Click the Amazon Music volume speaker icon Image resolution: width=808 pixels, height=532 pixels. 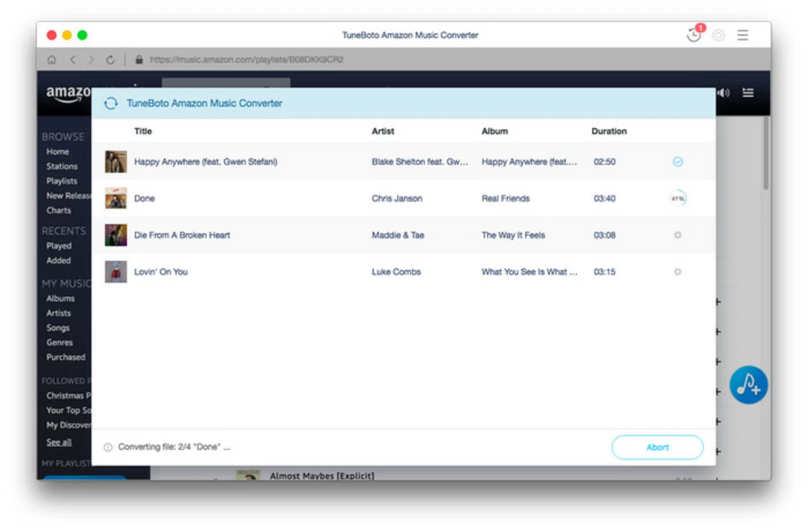pos(724,93)
